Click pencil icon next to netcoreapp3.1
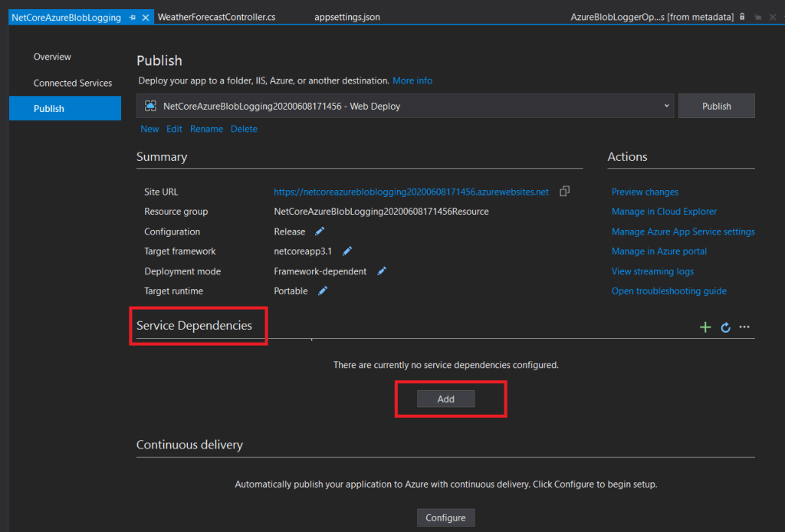The height and width of the screenshot is (532, 785). point(347,251)
